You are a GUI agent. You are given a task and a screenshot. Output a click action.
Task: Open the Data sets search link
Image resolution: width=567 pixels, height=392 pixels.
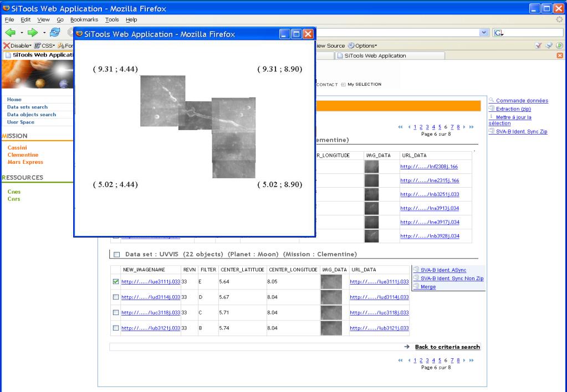tap(27, 107)
